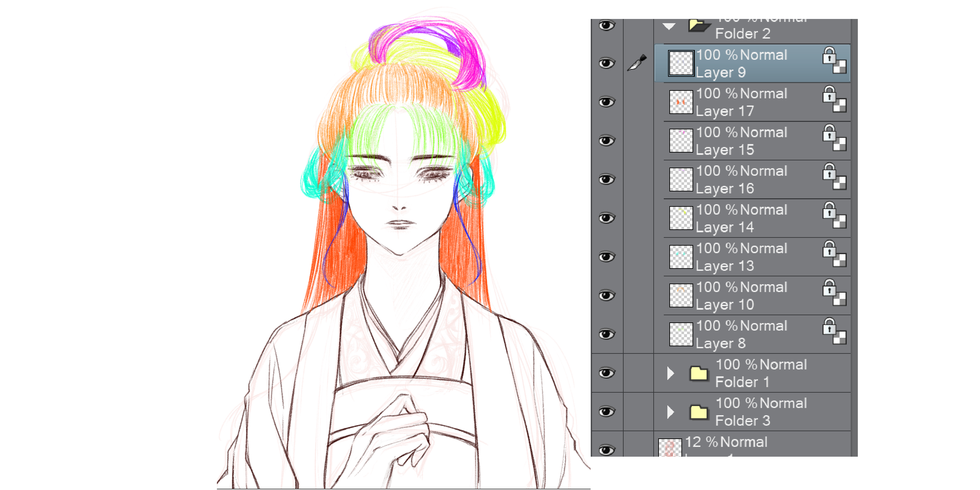Image resolution: width=980 pixels, height=490 pixels.
Task: Click the pen editing icon beside Layer 9
Action: coord(637,63)
